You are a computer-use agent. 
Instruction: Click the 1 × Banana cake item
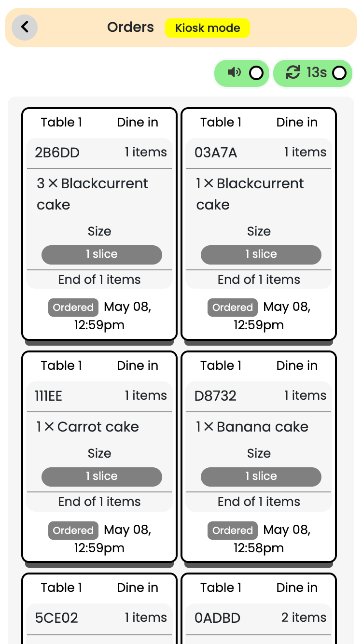[x=252, y=427]
